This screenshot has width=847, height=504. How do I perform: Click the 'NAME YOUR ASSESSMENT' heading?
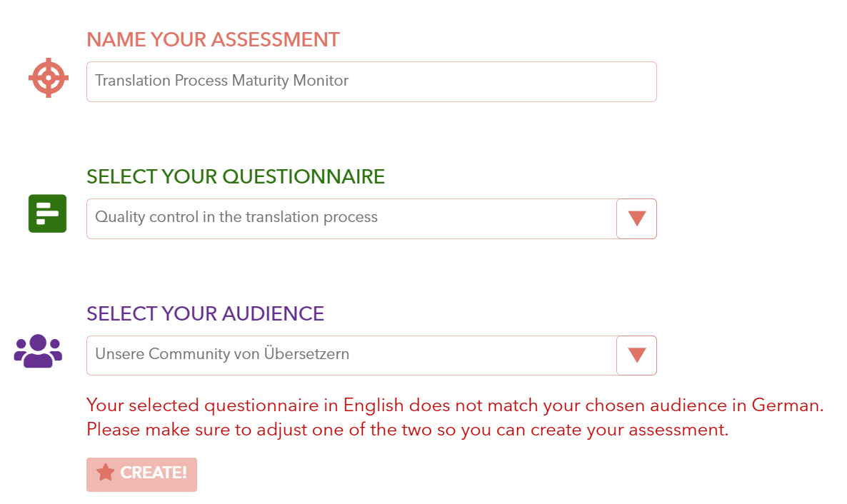tap(213, 39)
